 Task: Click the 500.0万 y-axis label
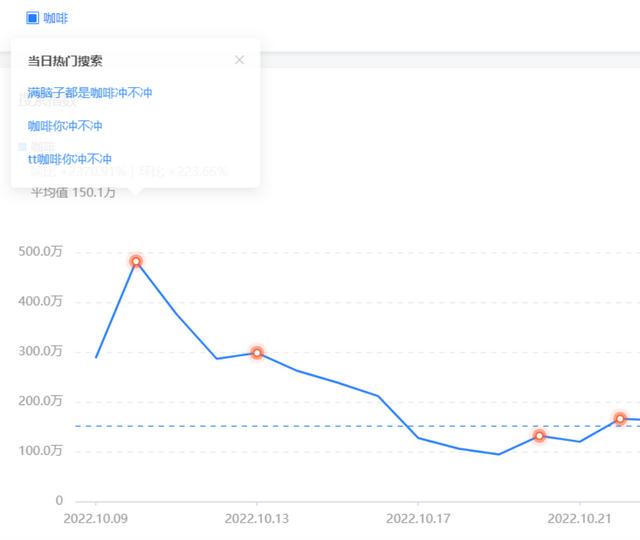(41, 251)
